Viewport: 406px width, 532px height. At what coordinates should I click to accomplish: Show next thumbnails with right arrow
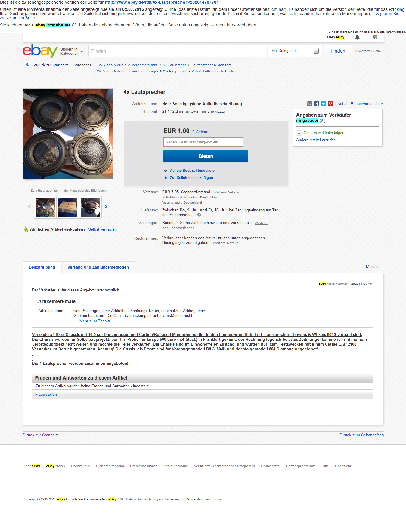[106, 207]
